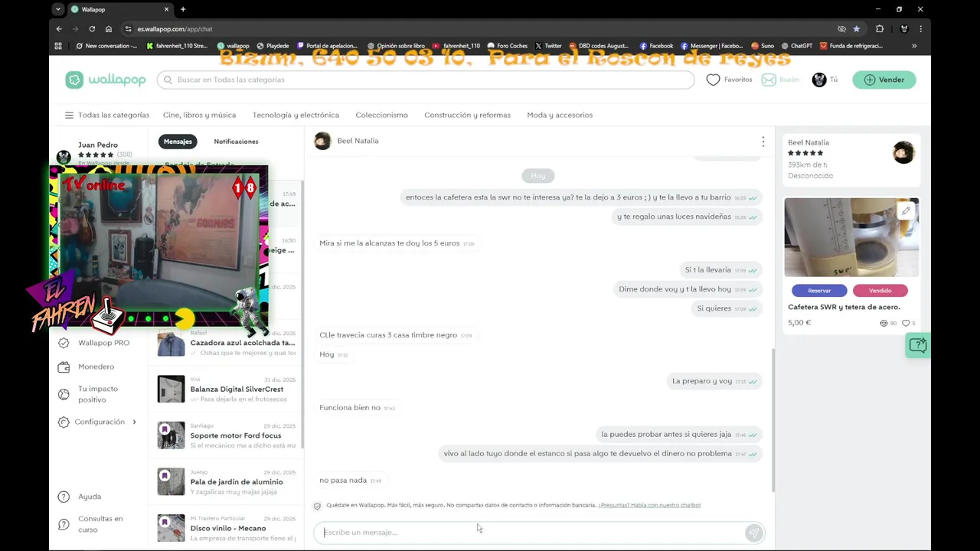Reload the page
This screenshot has height=551, width=980.
click(x=92, y=29)
